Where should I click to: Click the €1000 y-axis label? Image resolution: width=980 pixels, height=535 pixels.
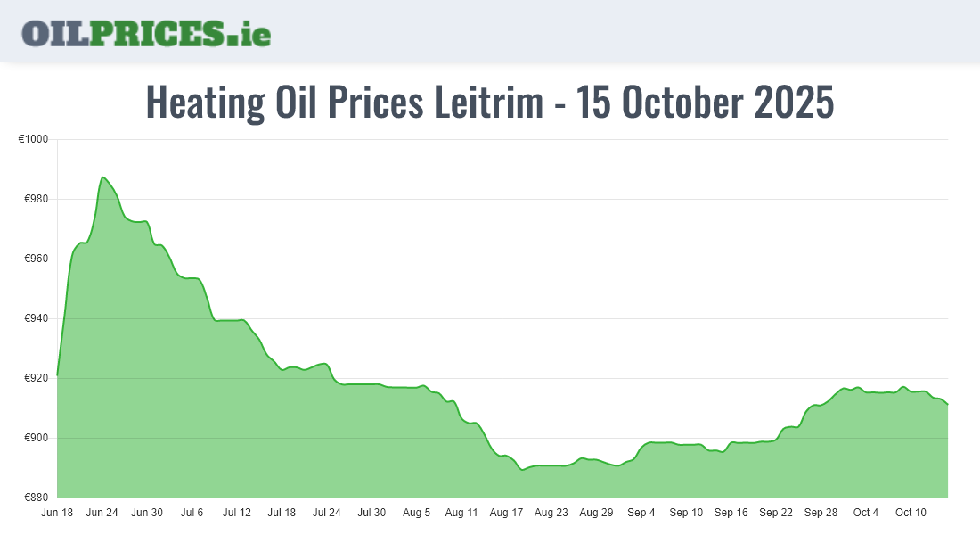34,139
